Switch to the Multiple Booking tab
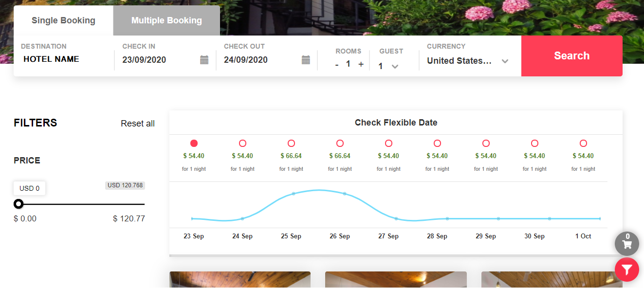Viewport: 644px width, 288px height. 166,20
